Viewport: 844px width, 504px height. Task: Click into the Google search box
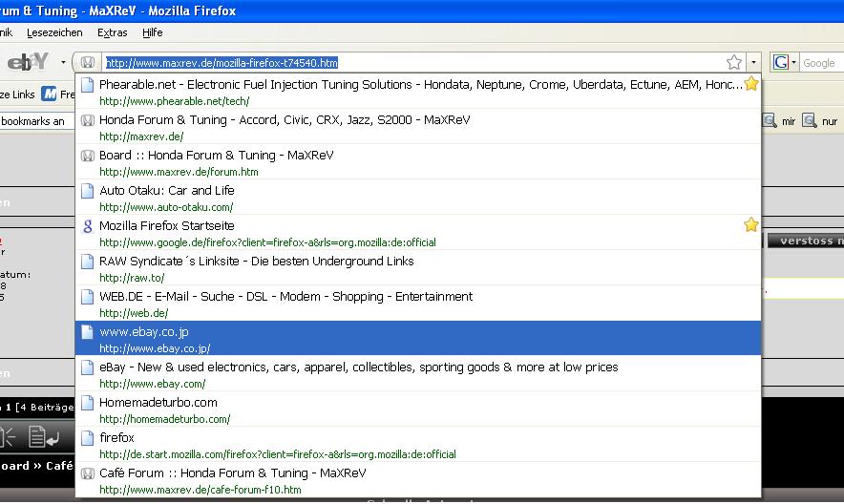point(820,63)
